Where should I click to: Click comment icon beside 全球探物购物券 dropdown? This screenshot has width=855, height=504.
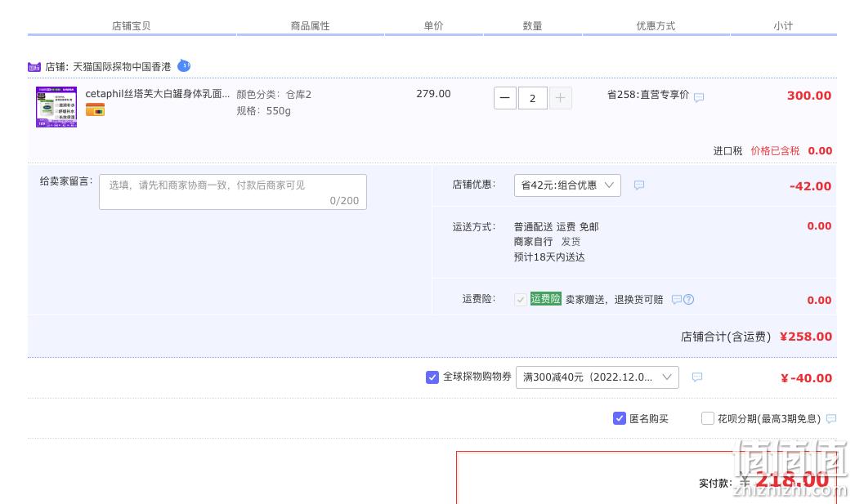click(x=697, y=377)
